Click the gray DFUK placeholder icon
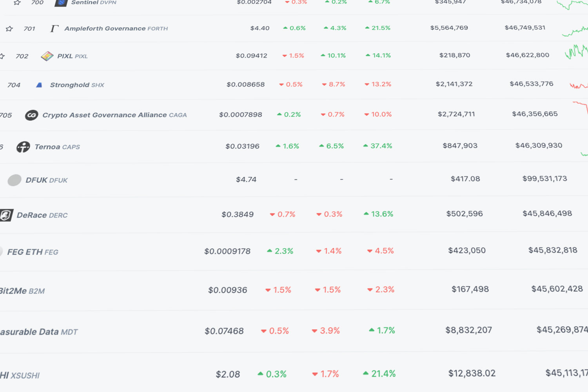The image size is (588, 392). (x=14, y=180)
